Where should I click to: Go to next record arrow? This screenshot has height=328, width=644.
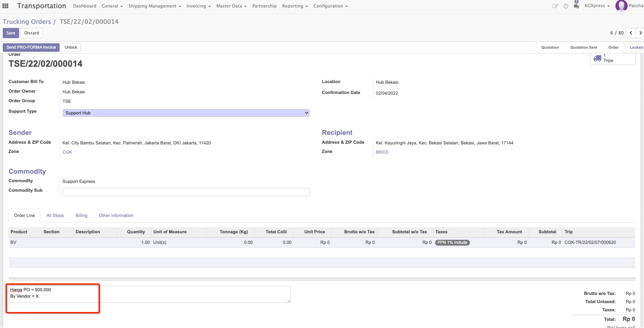tap(640, 33)
